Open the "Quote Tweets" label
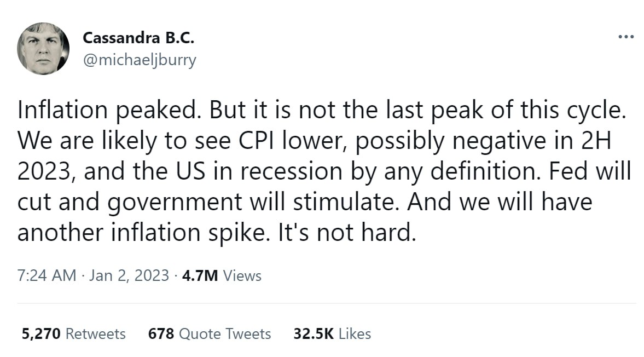Screen dimensions: 644x357 pyautogui.click(x=225, y=333)
